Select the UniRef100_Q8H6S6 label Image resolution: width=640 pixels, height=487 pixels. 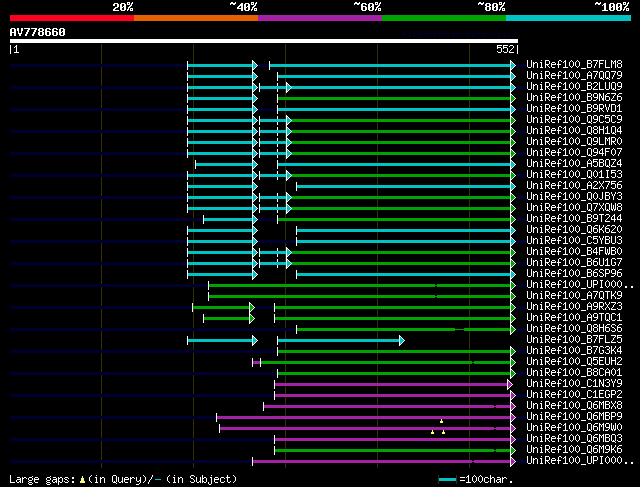tap(574, 329)
